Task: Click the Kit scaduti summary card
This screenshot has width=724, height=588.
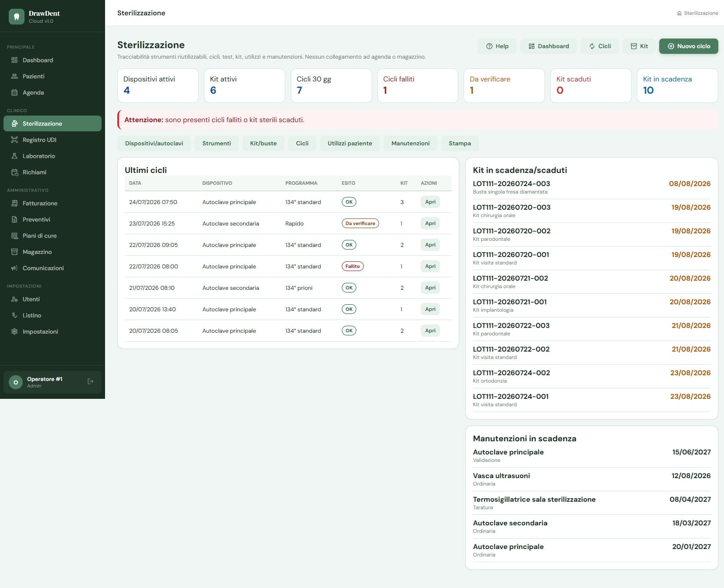Action: click(x=590, y=85)
